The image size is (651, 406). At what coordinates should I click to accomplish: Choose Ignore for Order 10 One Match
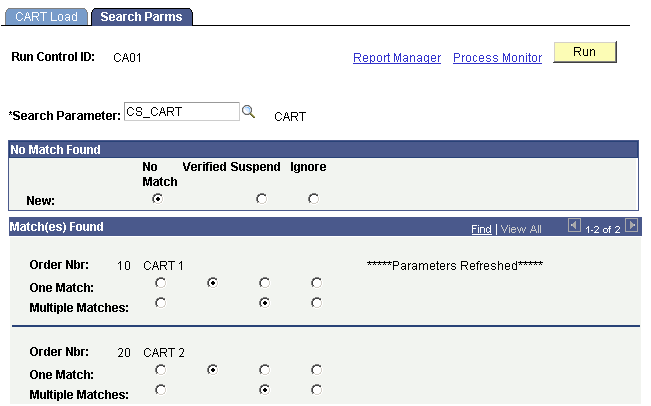(316, 284)
